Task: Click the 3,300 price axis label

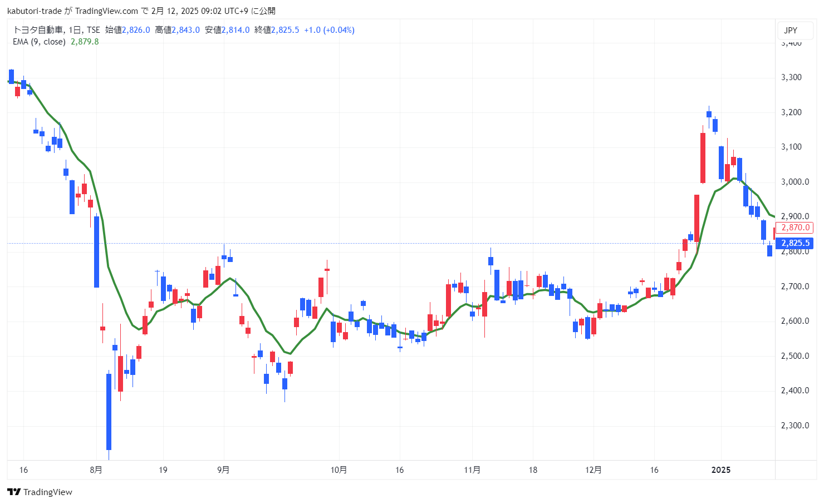Action: coord(792,77)
